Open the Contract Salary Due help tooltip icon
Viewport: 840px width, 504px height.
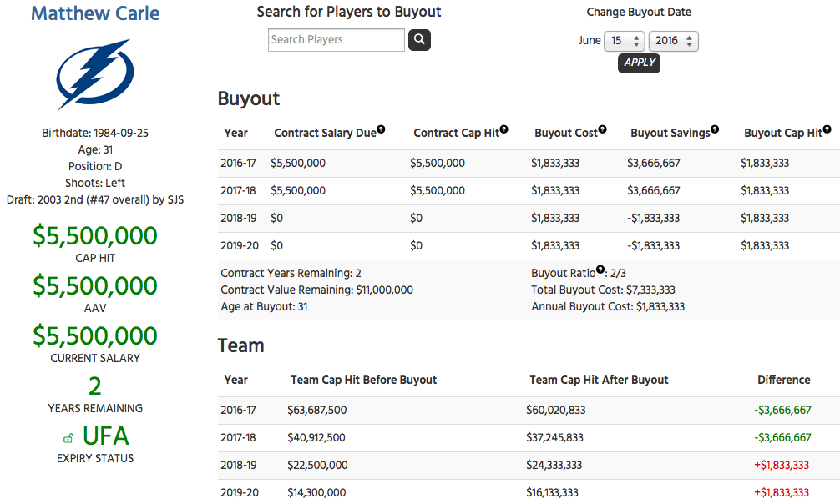click(381, 129)
